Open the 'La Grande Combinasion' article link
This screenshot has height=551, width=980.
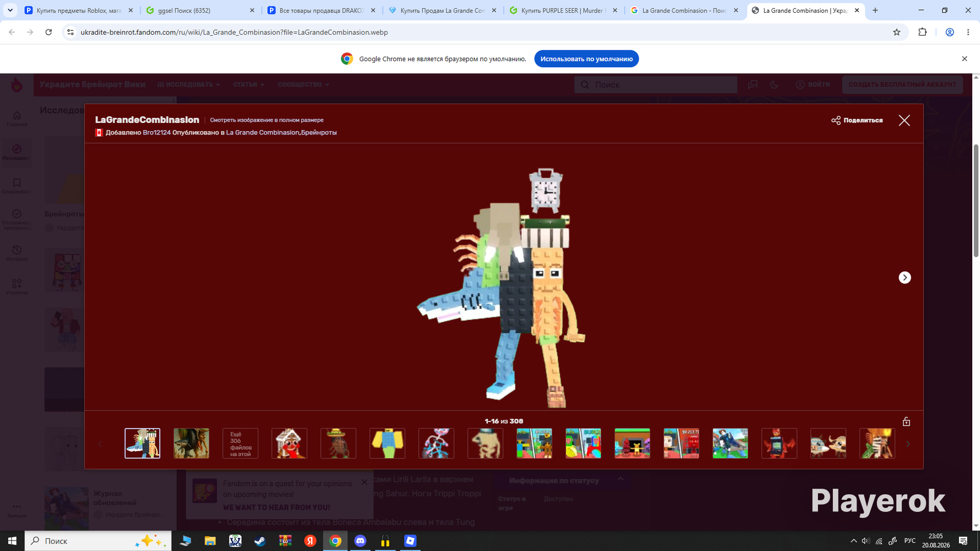click(262, 133)
